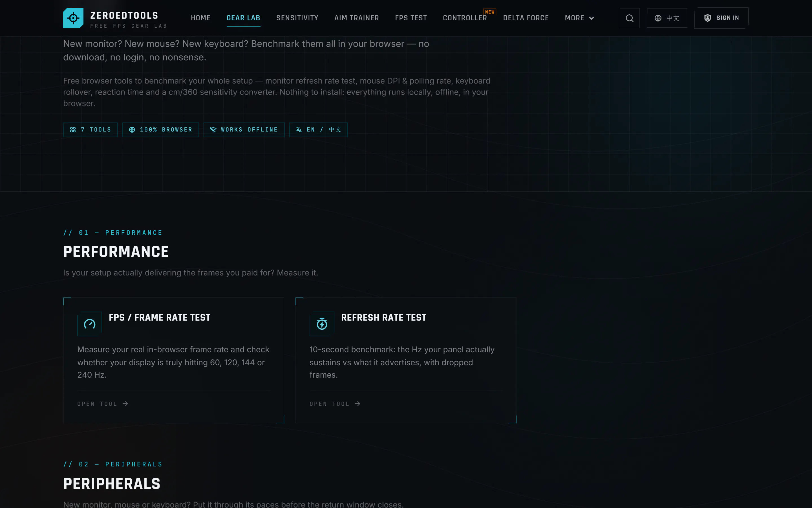
Task: Click the PERIPHERALS section heading
Action: [112, 484]
